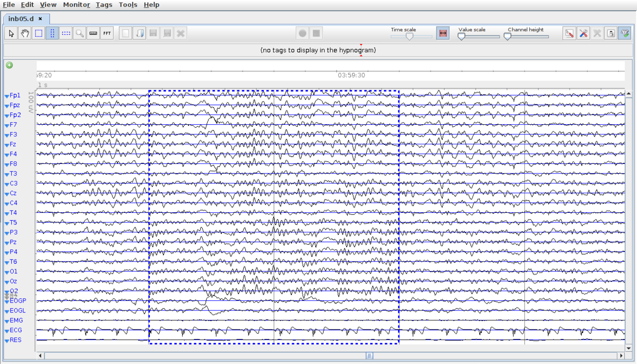Toggle the fit-to-width time scale button
The width and height of the screenshot is (637, 364).
click(x=443, y=32)
